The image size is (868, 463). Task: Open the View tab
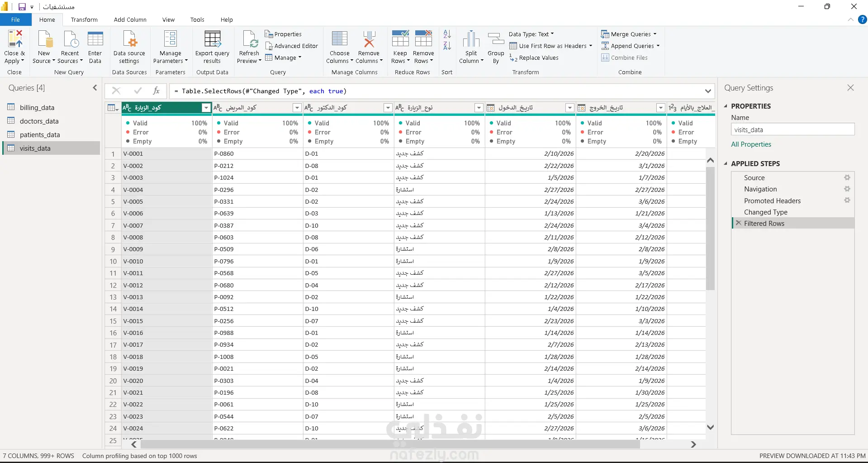coord(168,19)
